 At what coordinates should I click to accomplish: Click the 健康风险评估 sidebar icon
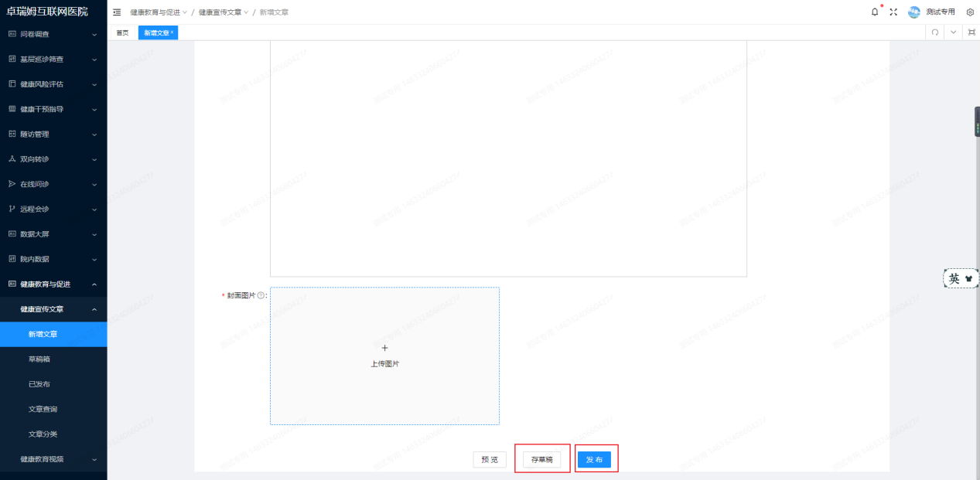(12, 83)
